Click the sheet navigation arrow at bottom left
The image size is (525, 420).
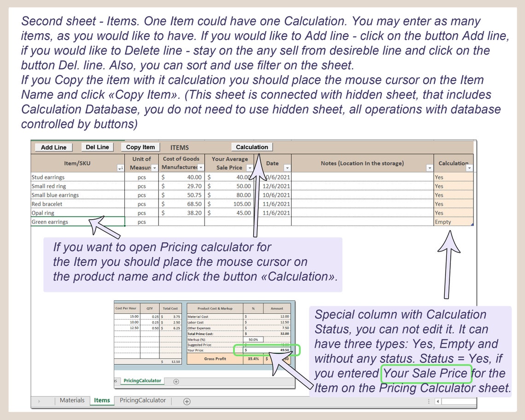coord(39,400)
